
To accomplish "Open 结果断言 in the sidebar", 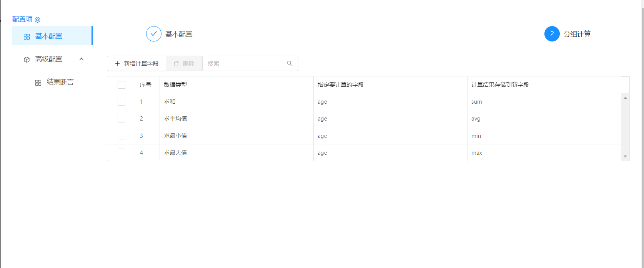I will click(x=60, y=82).
